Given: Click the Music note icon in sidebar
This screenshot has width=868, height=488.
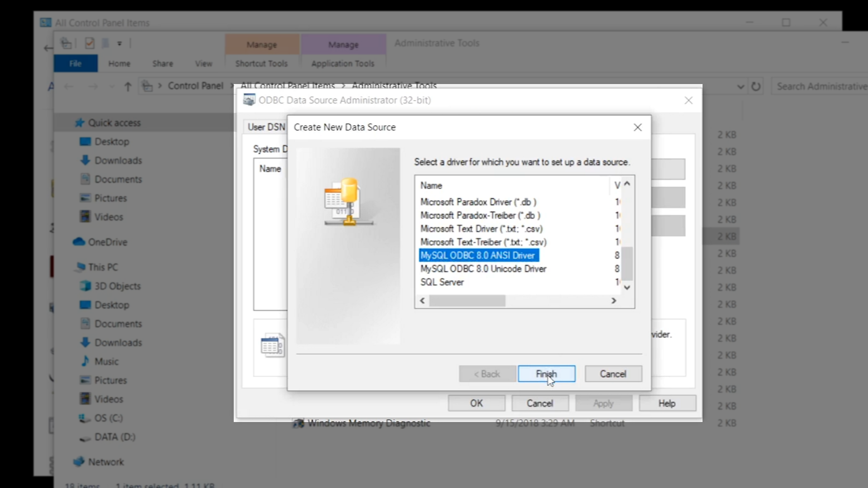Looking at the screenshot, I should coord(85,361).
